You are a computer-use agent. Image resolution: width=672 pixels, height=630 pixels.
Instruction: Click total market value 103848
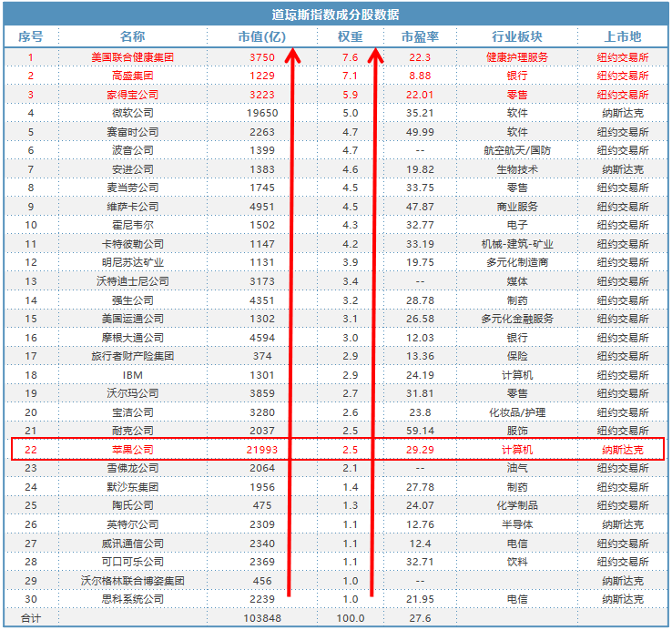pos(262,618)
